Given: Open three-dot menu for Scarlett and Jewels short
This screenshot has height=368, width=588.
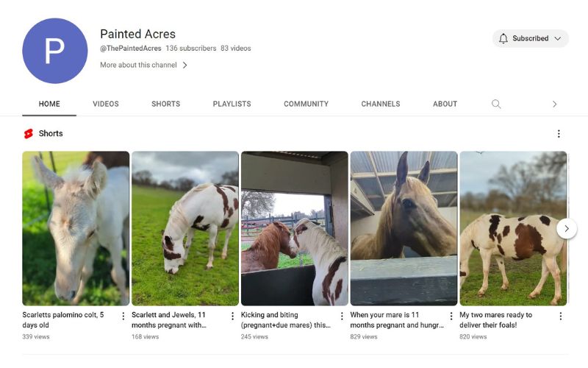Looking at the screenshot, I should pyautogui.click(x=232, y=316).
